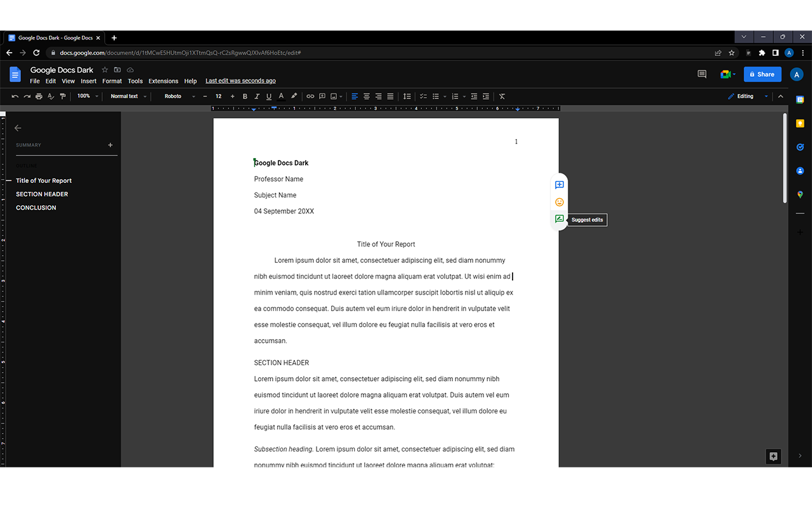Add a comment using toolbar icon
Image resolution: width=812 pixels, height=508 pixels.
click(x=322, y=97)
